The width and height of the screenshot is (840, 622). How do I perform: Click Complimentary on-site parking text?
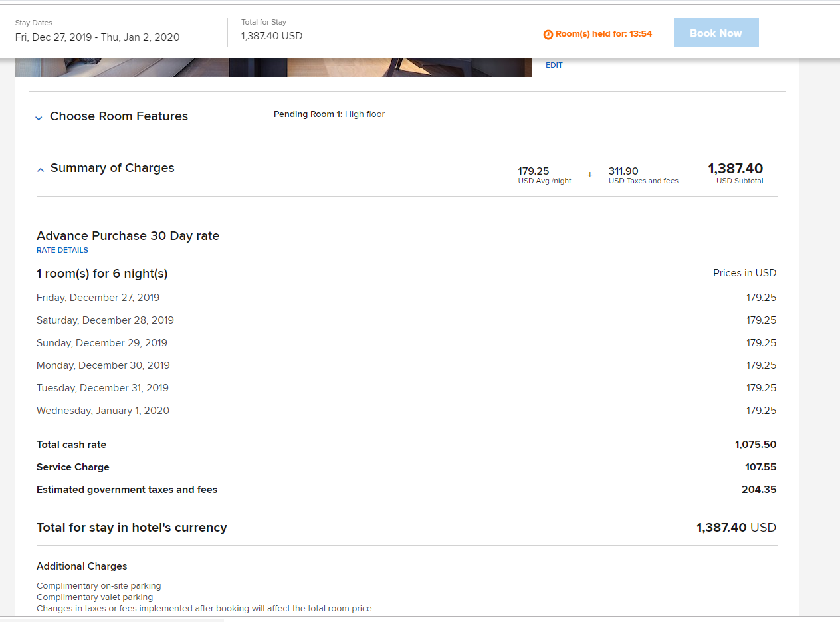pos(99,586)
